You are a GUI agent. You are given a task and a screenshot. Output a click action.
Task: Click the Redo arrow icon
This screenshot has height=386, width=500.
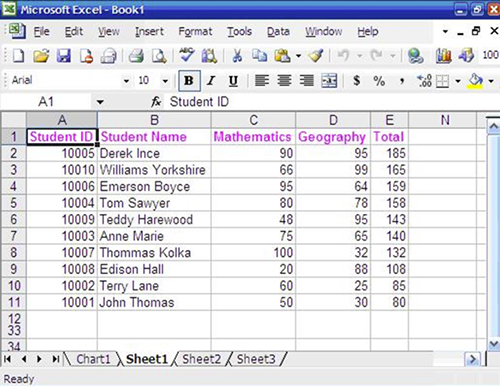click(x=377, y=55)
